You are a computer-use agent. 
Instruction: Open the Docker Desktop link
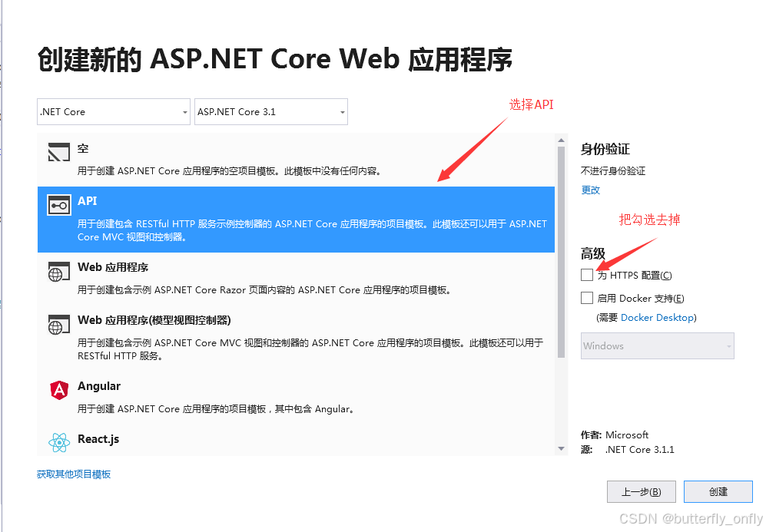coord(657,317)
